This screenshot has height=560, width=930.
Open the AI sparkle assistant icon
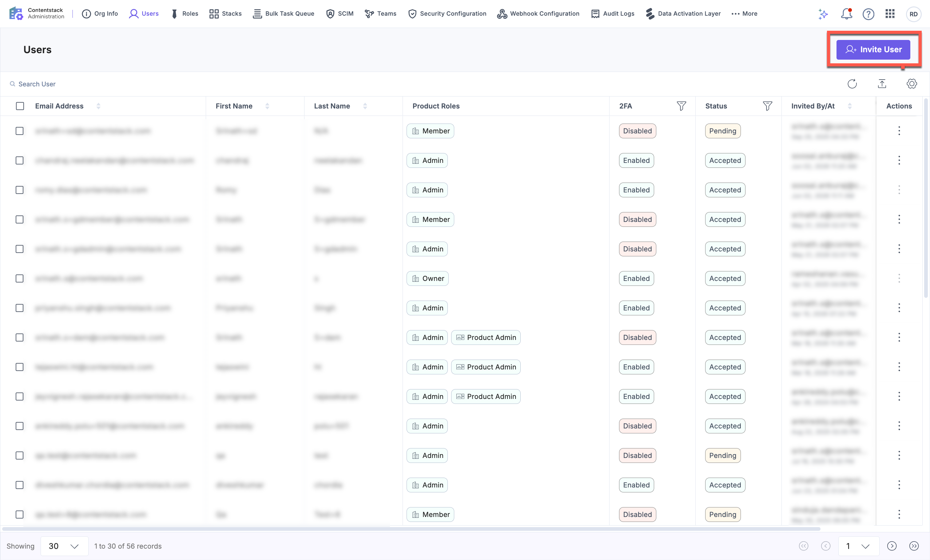tap(823, 14)
